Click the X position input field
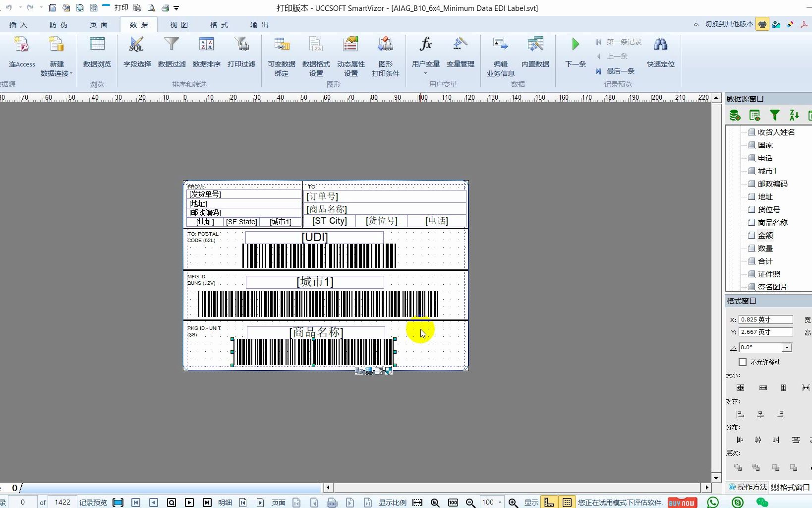The image size is (812, 508). (x=765, y=319)
